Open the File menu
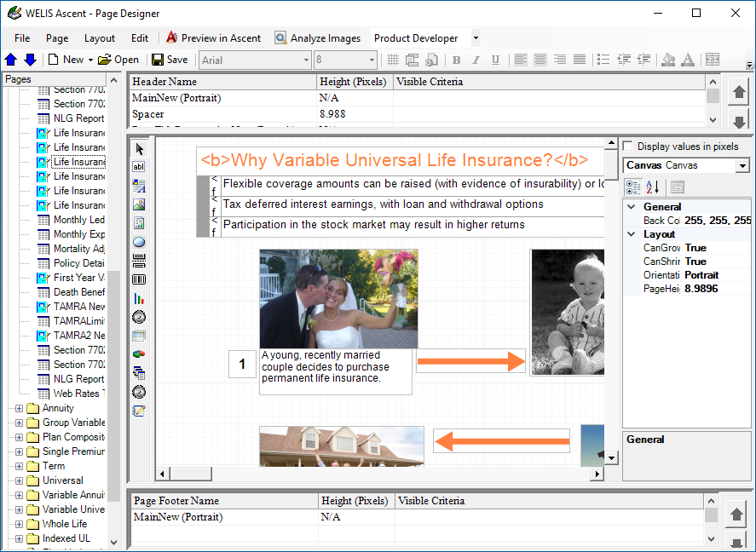Screen dimensions: 756x552 [x=22, y=38]
